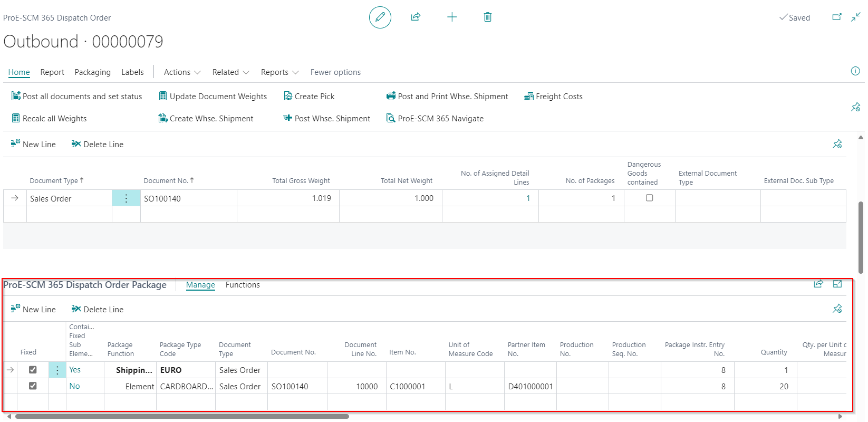This screenshot has height=422, width=868.
Task: Expand Dispatch Order Package part icon
Action: 837,284
